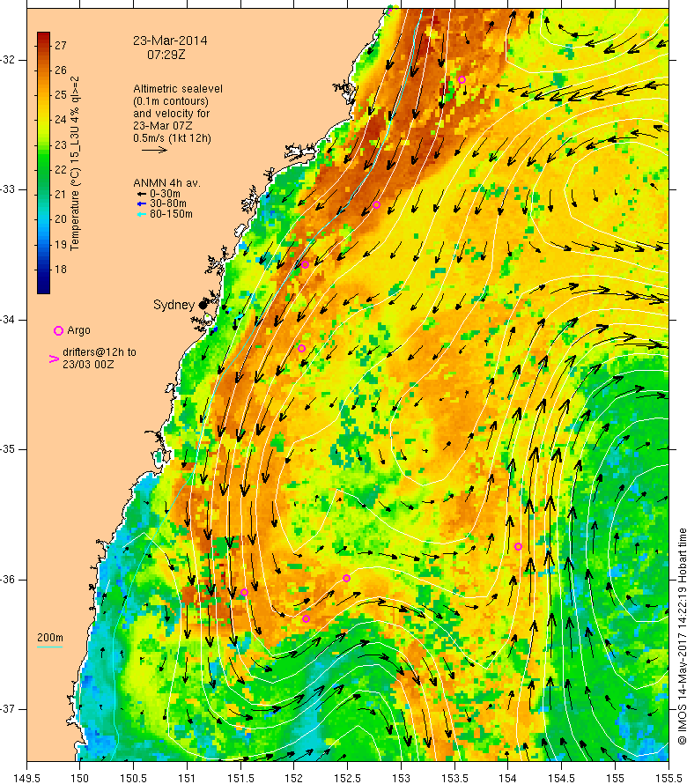This screenshot has height=784, width=687.
Task: Click the longitude axis label 149.5
Action: point(26,778)
